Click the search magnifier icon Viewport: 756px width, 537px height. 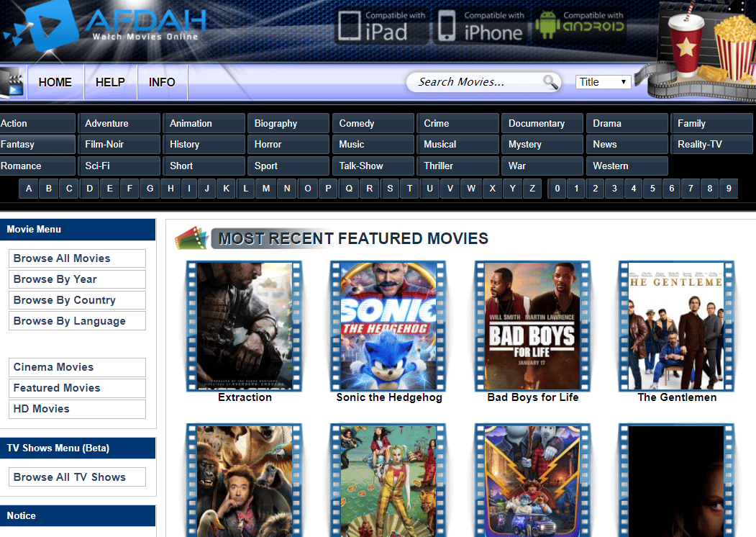point(550,82)
